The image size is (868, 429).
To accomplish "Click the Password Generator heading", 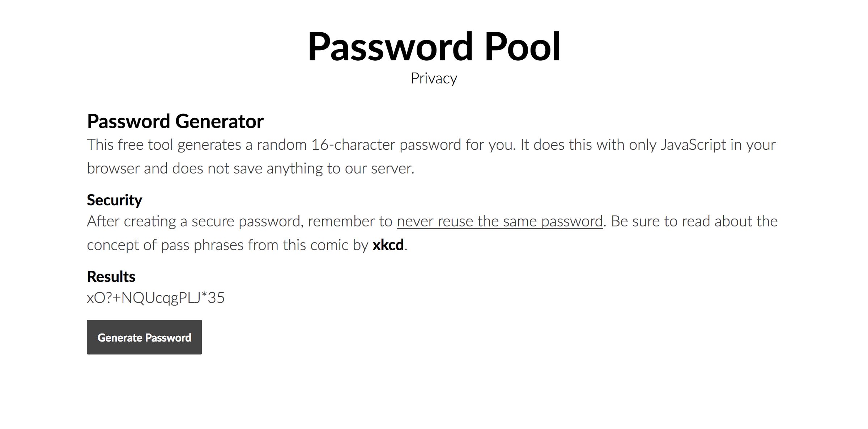I will click(x=175, y=121).
